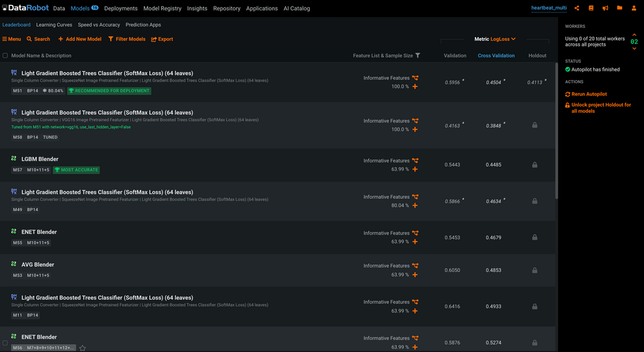
Task: Click the blender icon of LGBM Blender
Action: [x=14, y=159]
